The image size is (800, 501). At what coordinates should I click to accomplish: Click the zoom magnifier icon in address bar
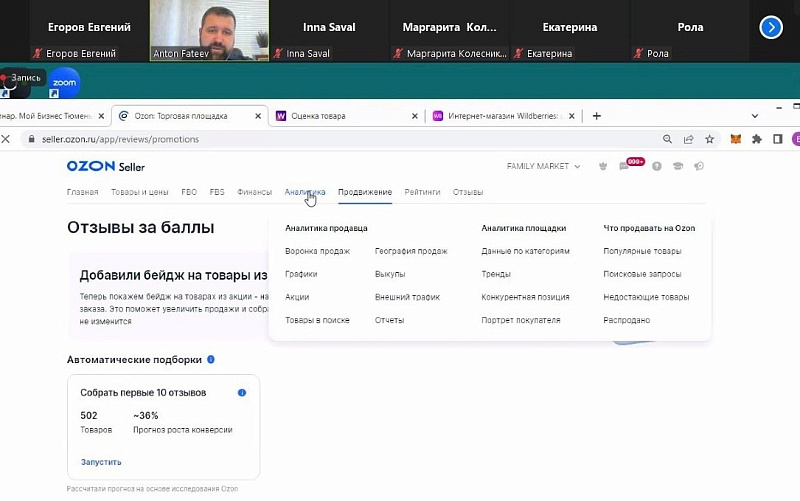point(667,139)
